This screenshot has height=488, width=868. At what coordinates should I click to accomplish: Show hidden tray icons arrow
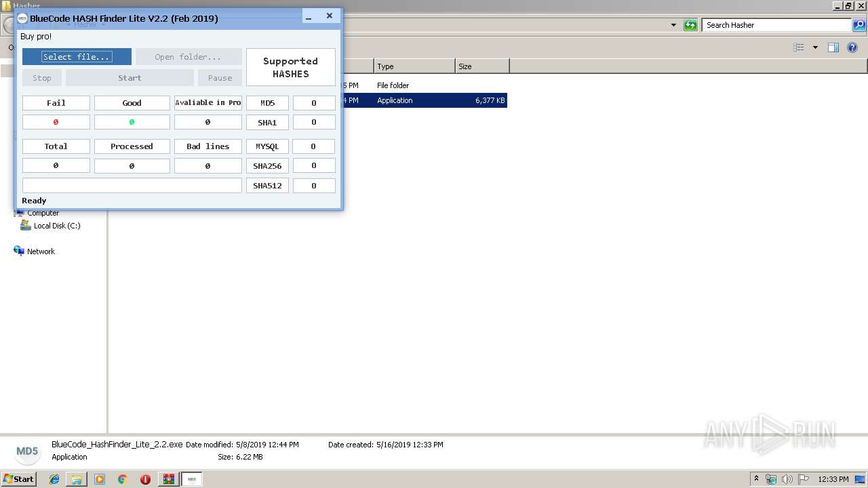point(757,479)
